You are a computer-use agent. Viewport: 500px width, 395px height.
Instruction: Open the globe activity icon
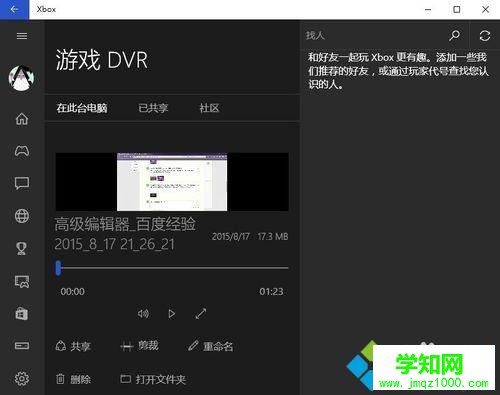coord(22,216)
